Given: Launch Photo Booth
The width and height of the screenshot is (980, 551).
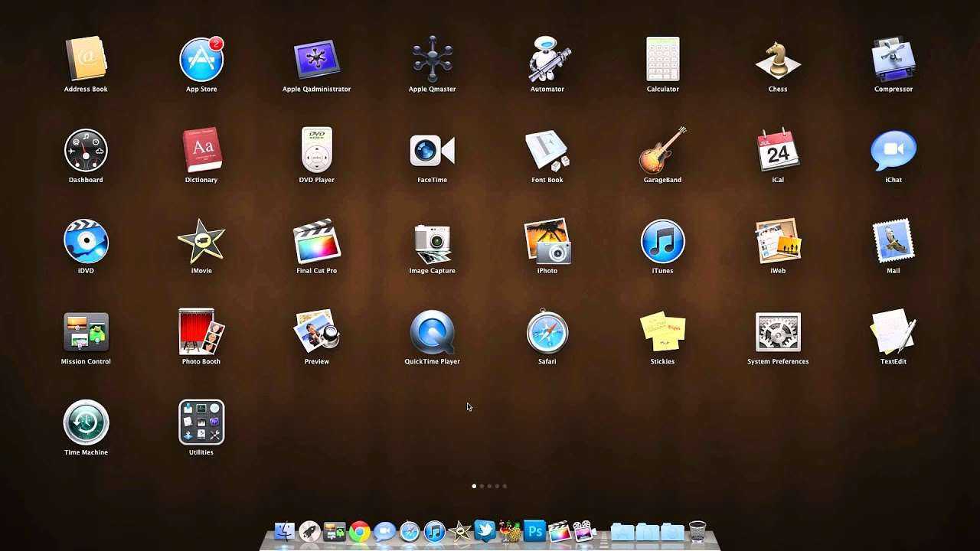Looking at the screenshot, I should click(x=201, y=332).
